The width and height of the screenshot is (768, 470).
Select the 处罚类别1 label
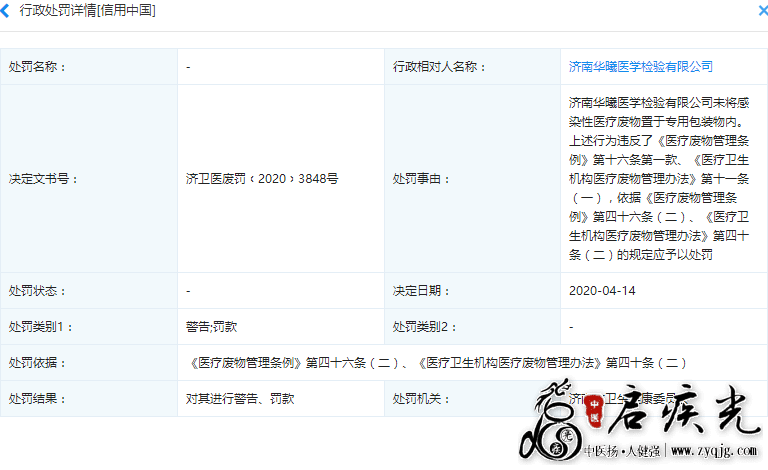pyautogui.click(x=40, y=327)
